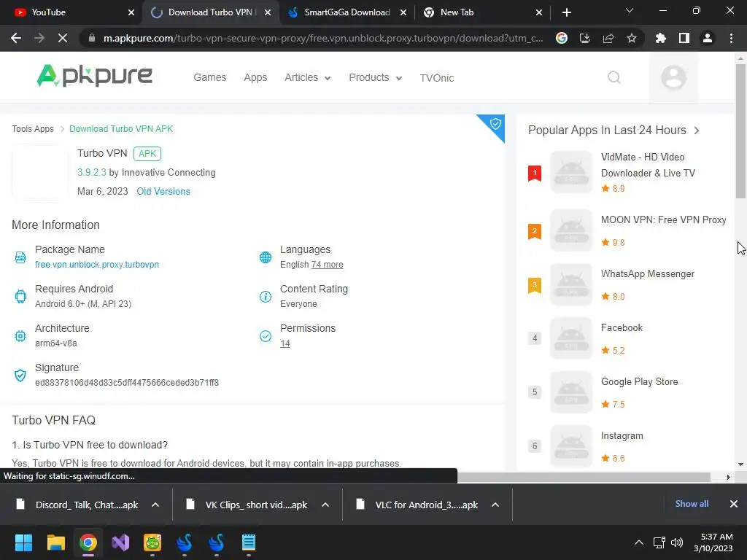
Task: Close the downloads bar
Action: (x=734, y=504)
